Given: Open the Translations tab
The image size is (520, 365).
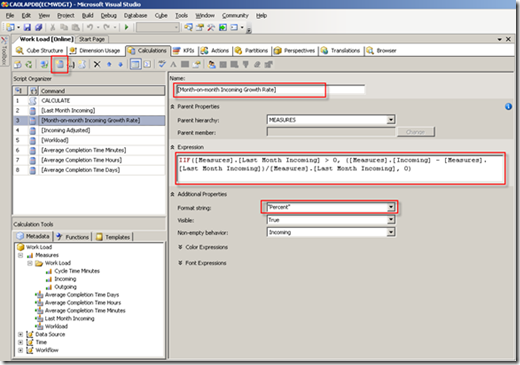Looking at the screenshot, I should point(341,51).
